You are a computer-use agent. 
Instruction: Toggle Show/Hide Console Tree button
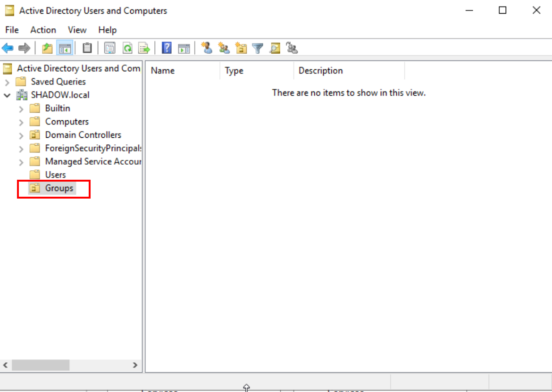click(x=65, y=48)
